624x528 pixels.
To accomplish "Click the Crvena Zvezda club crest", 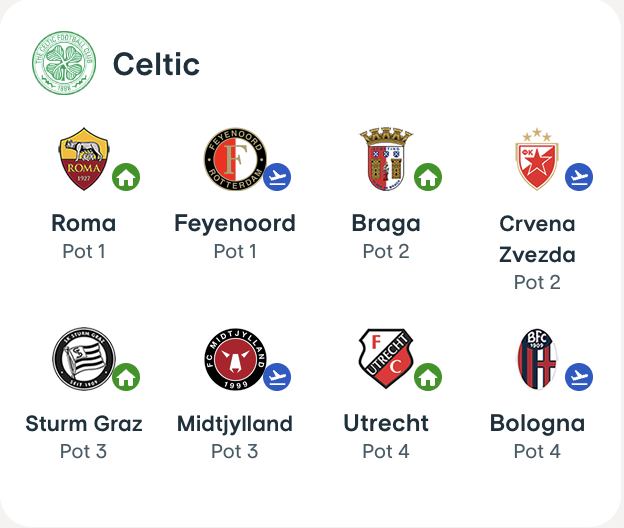I will [537, 159].
